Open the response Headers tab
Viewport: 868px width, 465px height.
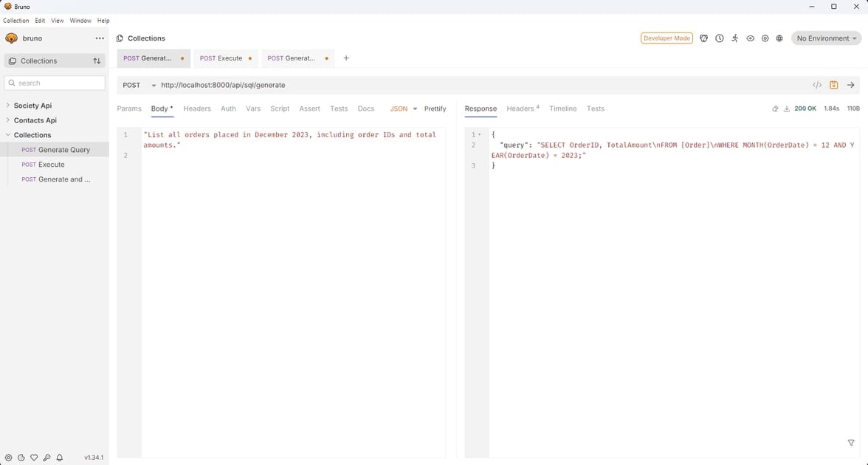(523, 108)
